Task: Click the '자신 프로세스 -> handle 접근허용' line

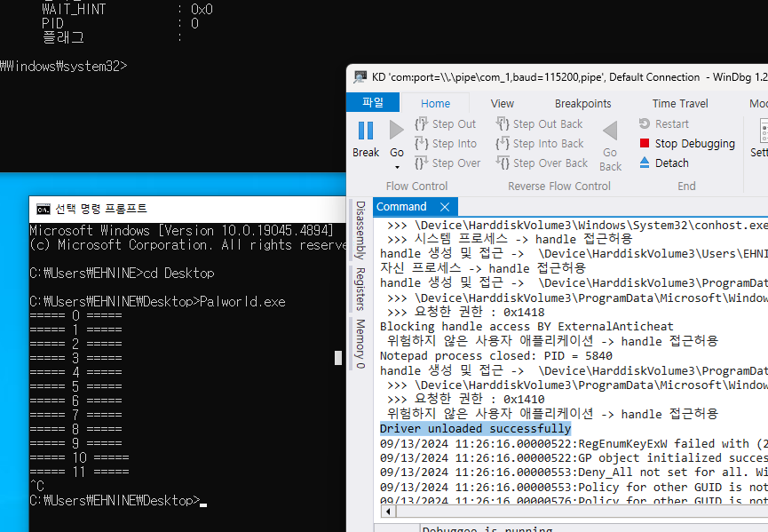Action: 482,268
